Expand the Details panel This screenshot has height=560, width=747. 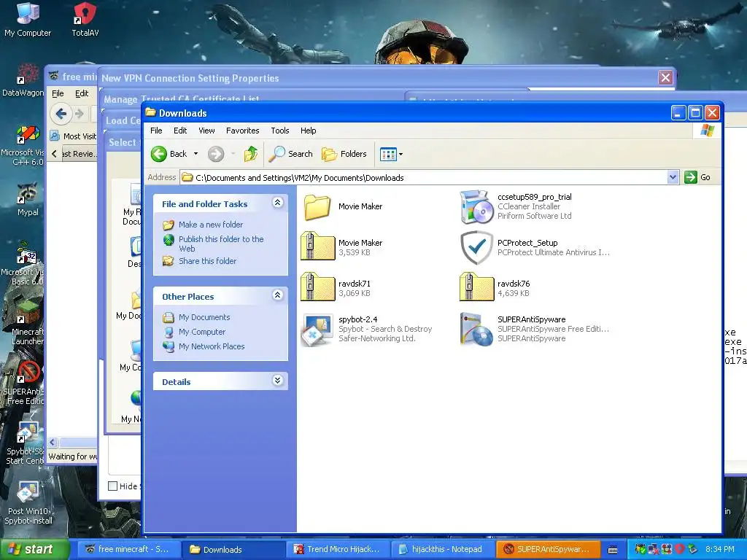tap(278, 381)
